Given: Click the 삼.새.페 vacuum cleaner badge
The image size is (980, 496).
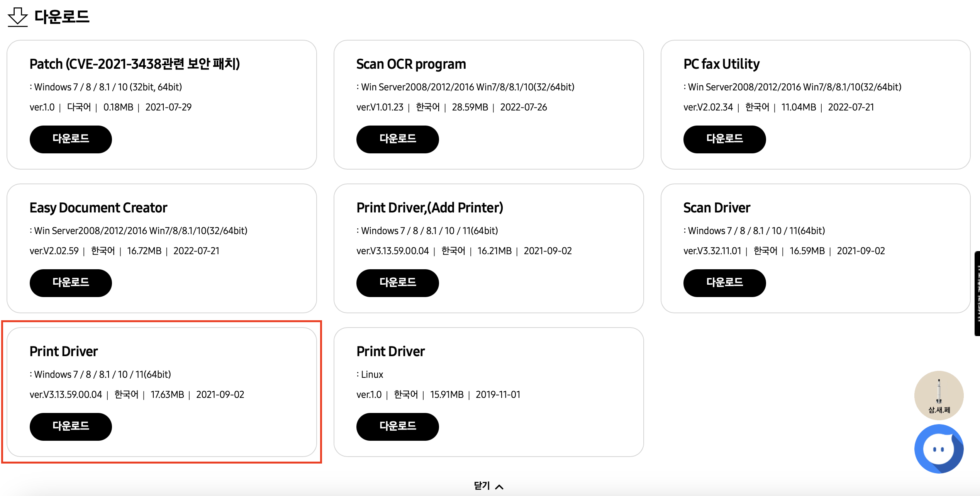Looking at the screenshot, I should (x=940, y=396).
